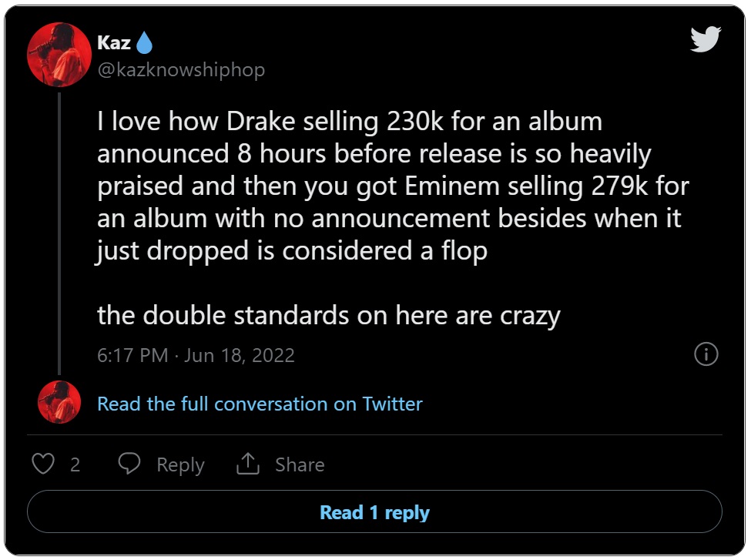Click the line 'the double standards on here are crazy'
Screen dimensions: 751x560
(329, 316)
